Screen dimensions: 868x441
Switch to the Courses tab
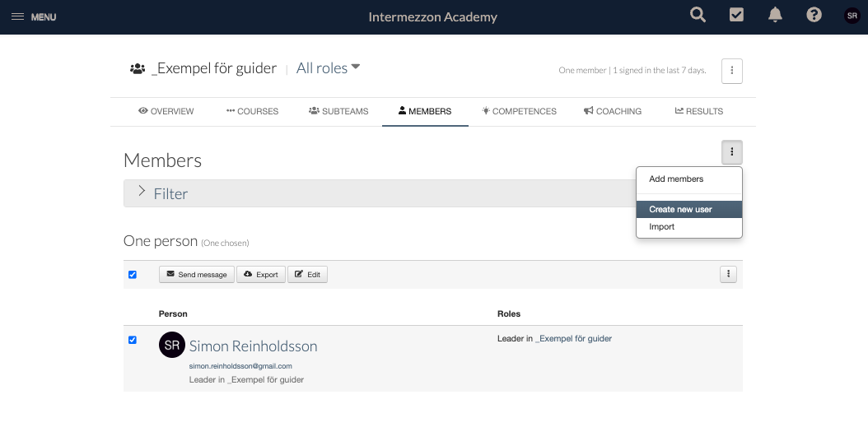coord(253,111)
